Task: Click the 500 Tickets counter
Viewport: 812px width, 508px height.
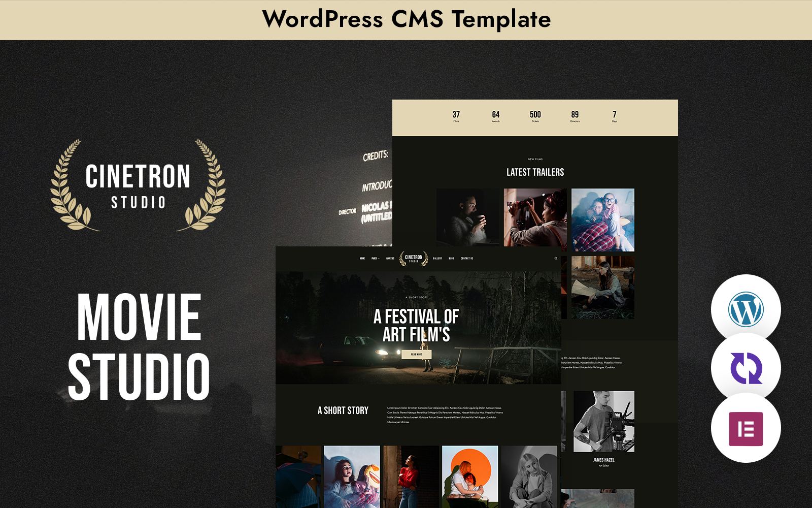Action: click(x=535, y=116)
